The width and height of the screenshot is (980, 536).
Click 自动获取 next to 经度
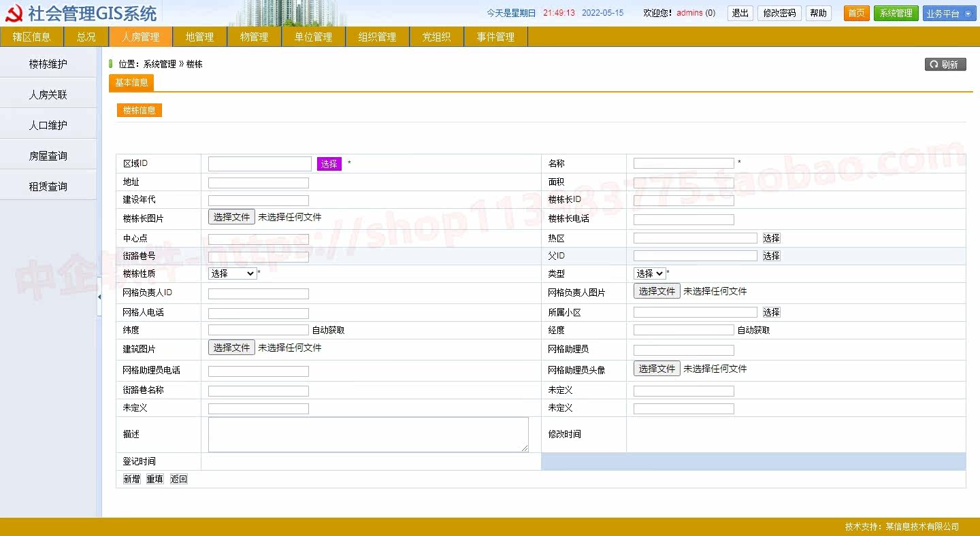click(x=753, y=330)
